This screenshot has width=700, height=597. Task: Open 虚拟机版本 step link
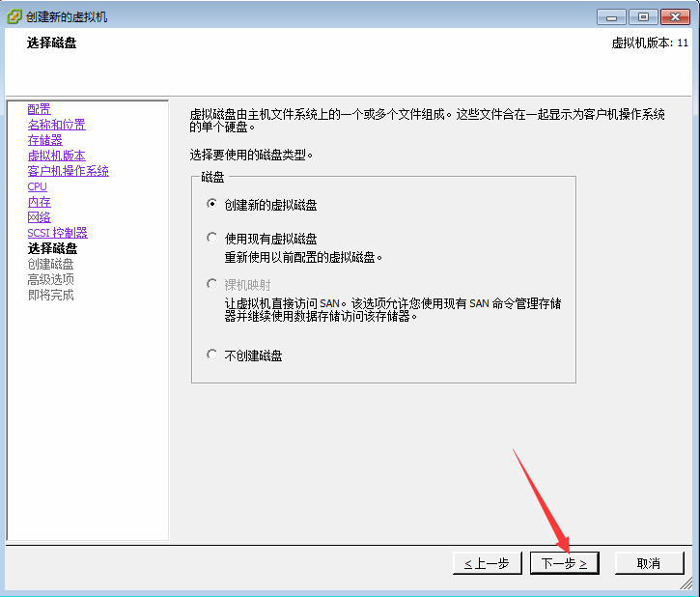click(x=56, y=156)
